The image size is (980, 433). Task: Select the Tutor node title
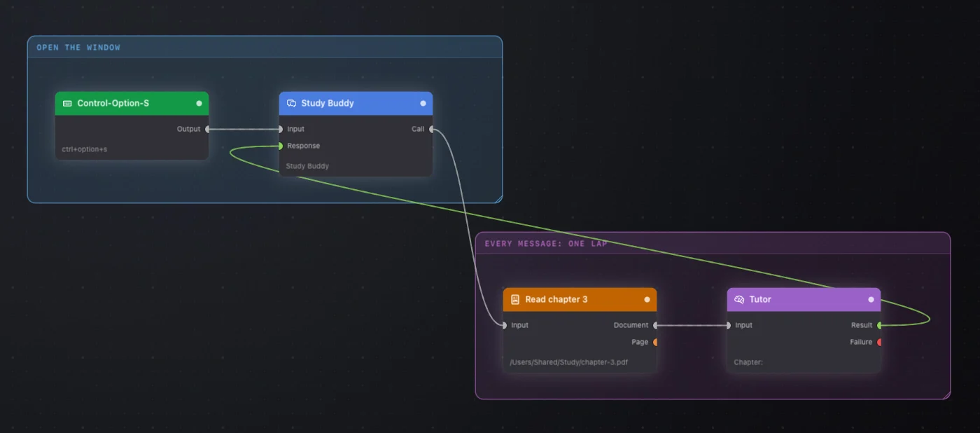click(760, 299)
